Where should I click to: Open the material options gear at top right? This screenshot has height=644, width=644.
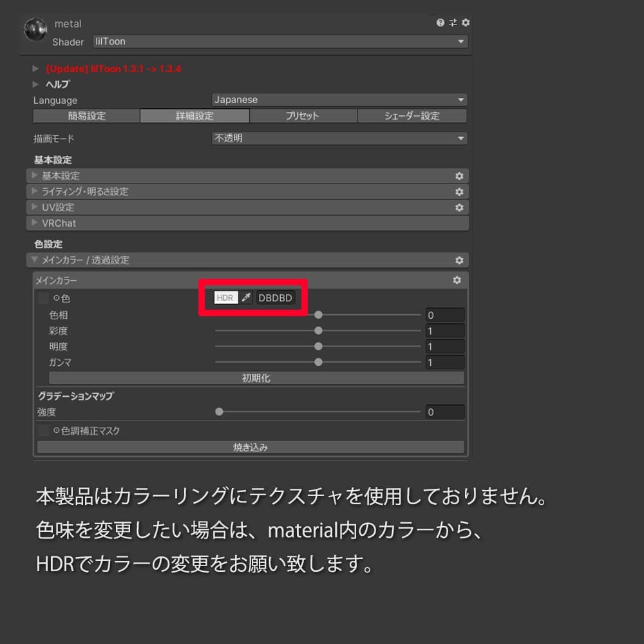[x=465, y=22]
